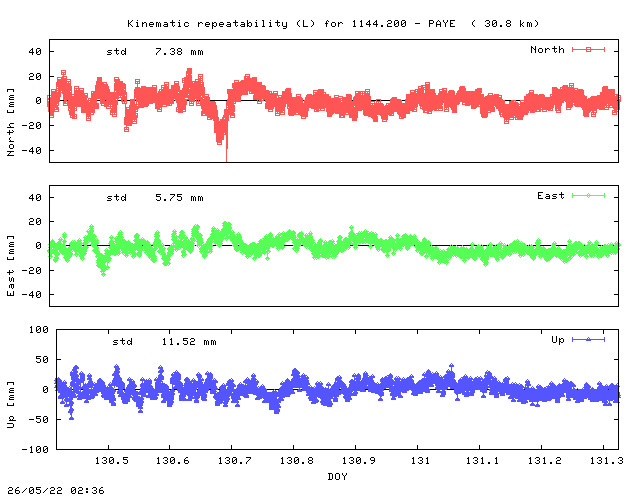Click the East [mm] axis label
The width and height of the screenshot is (640, 496).
[x=11, y=266]
